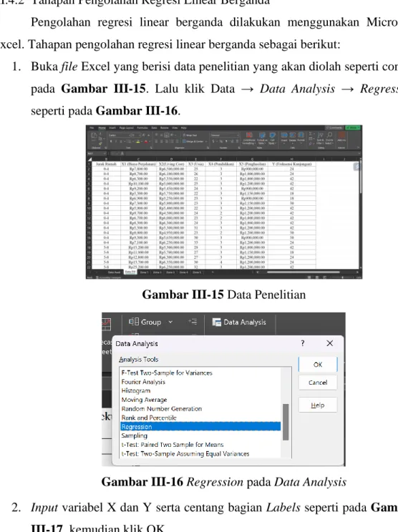Open Conditional Formatting
Screen dimensions: 398x532
[x=249, y=138]
